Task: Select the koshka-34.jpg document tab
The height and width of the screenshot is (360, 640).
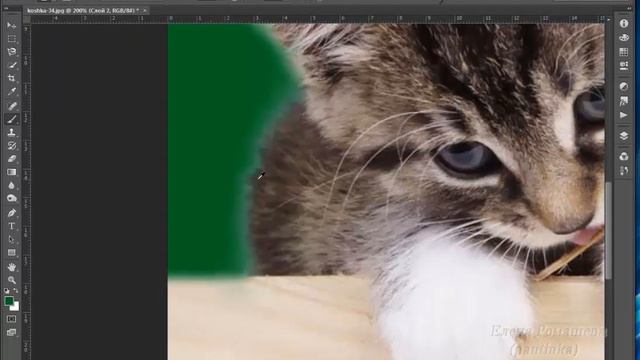Action: coord(83,11)
